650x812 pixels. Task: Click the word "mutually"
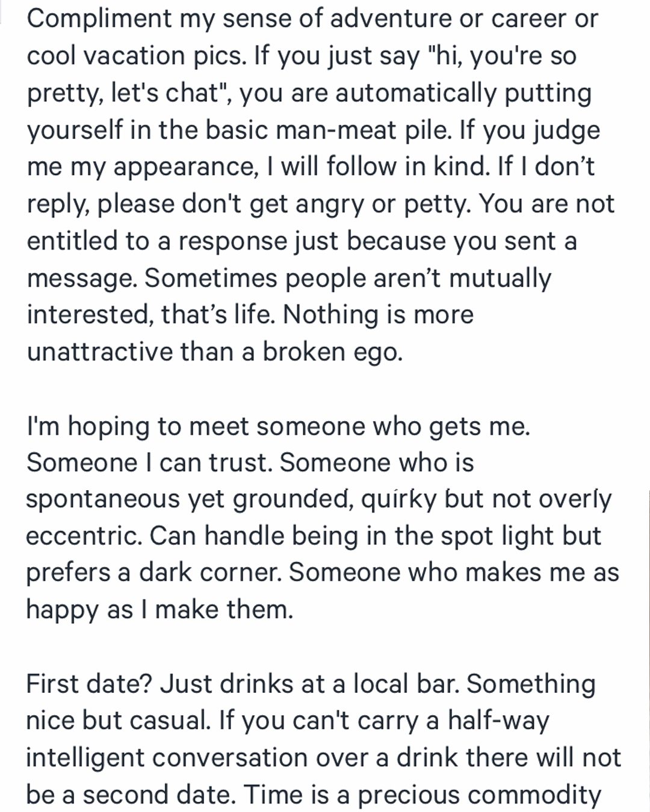500,278
